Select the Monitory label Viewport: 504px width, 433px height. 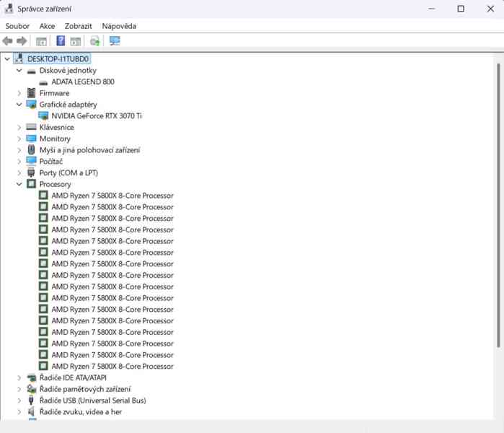pos(55,139)
